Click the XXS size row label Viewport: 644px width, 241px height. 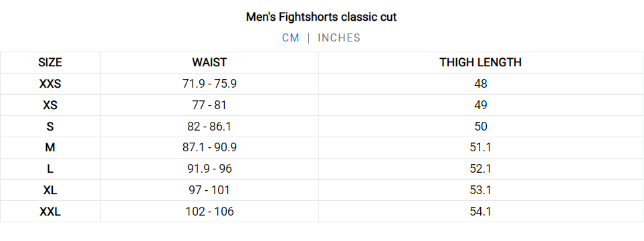pos(50,84)
